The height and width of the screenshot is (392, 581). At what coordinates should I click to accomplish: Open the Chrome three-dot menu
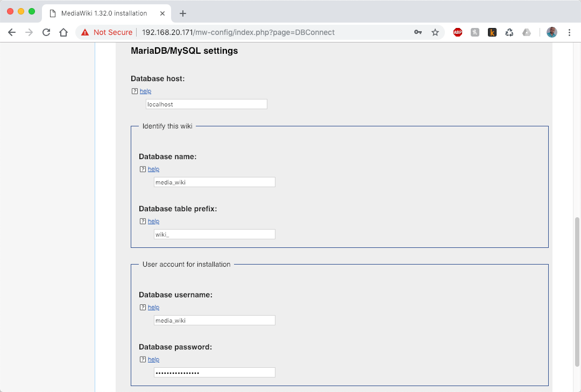click(x=569, y=32)
